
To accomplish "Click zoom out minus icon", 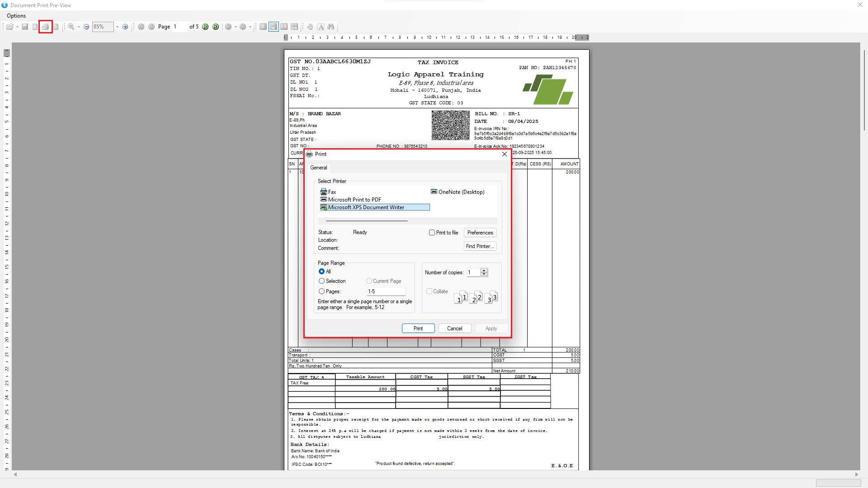I will pos(86,27).
